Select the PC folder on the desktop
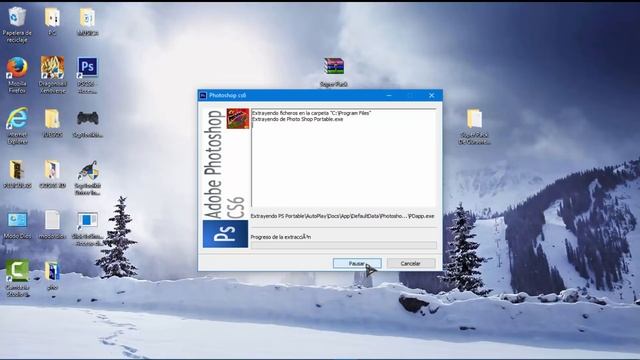Image resolution: width=640 pixels, height=360 pixels. click(52, 21)
